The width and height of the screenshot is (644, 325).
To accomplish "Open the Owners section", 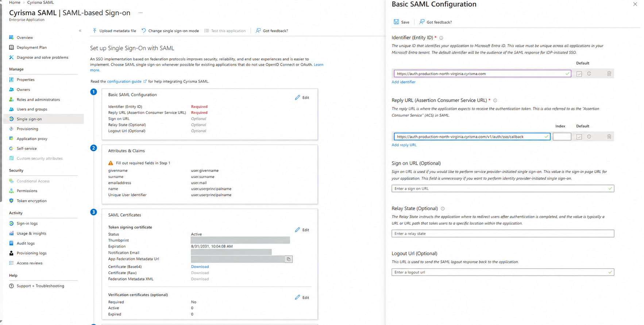I will tap(23, 89).
